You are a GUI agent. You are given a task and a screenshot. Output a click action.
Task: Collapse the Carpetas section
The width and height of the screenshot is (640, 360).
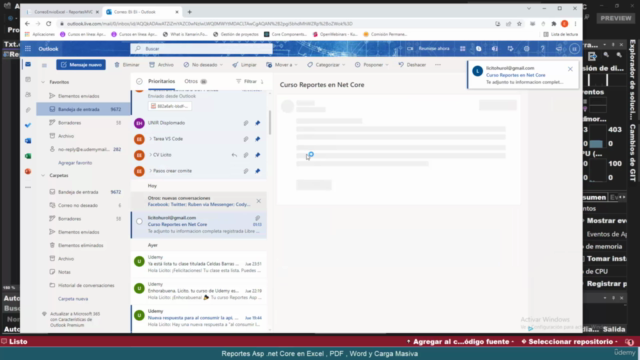[43, 176]
